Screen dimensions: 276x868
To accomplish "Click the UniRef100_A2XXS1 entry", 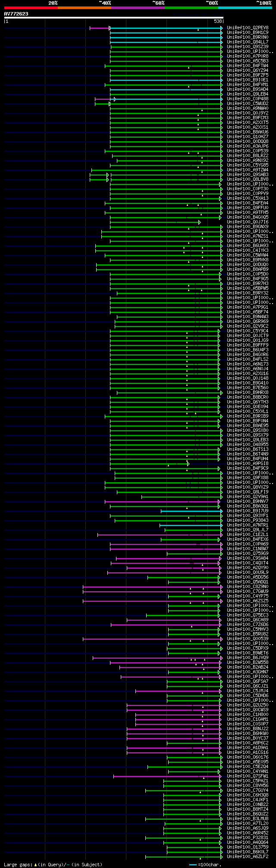I will click(248, 127).
